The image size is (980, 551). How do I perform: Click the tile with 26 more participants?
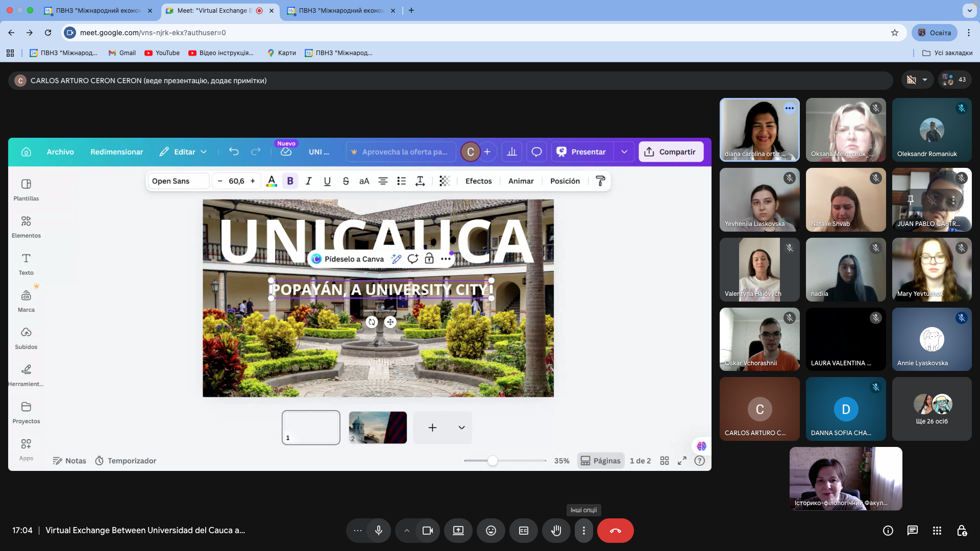pyautogui.click(x=932, y=409)
